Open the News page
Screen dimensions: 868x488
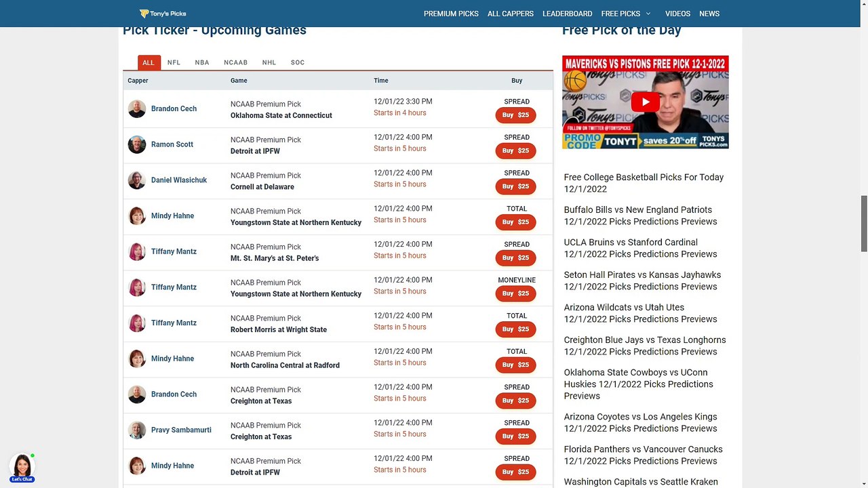(709, 14)
